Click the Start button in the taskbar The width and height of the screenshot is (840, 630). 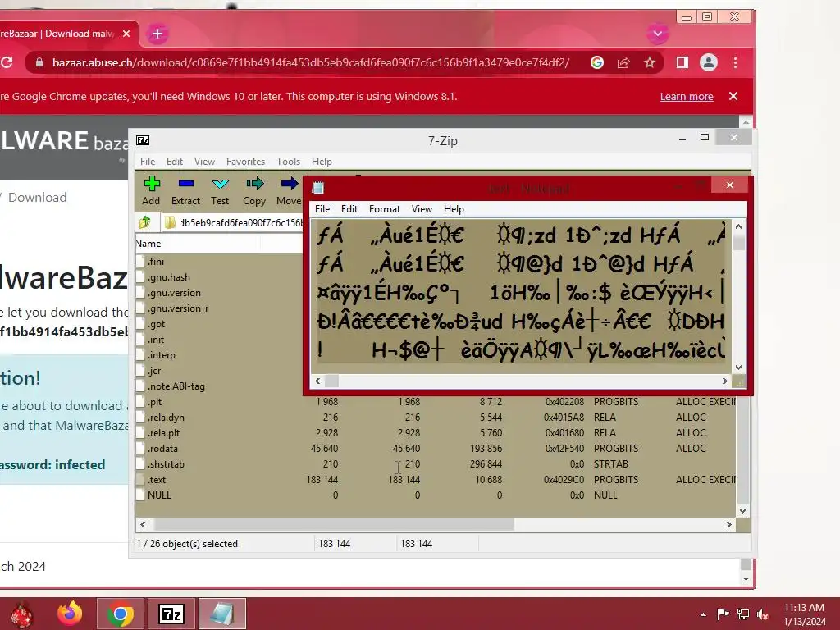pos(22,614)
